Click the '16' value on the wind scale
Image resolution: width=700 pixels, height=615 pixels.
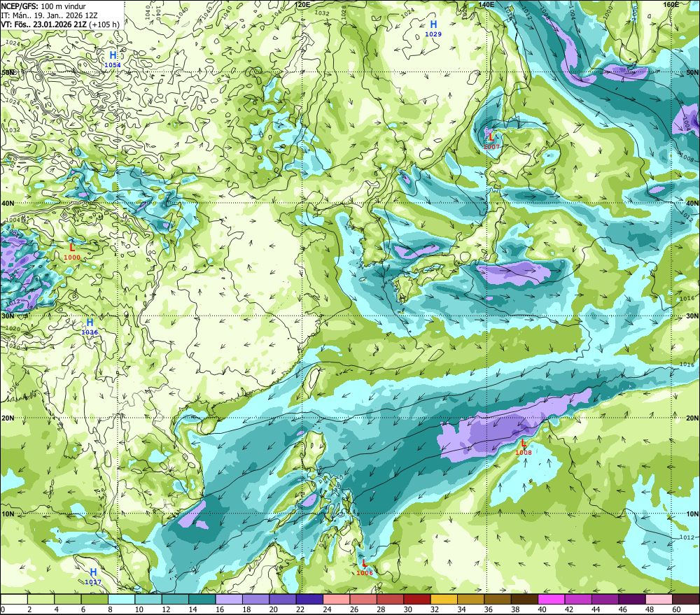pyautogui.click(x=219, y=609)
